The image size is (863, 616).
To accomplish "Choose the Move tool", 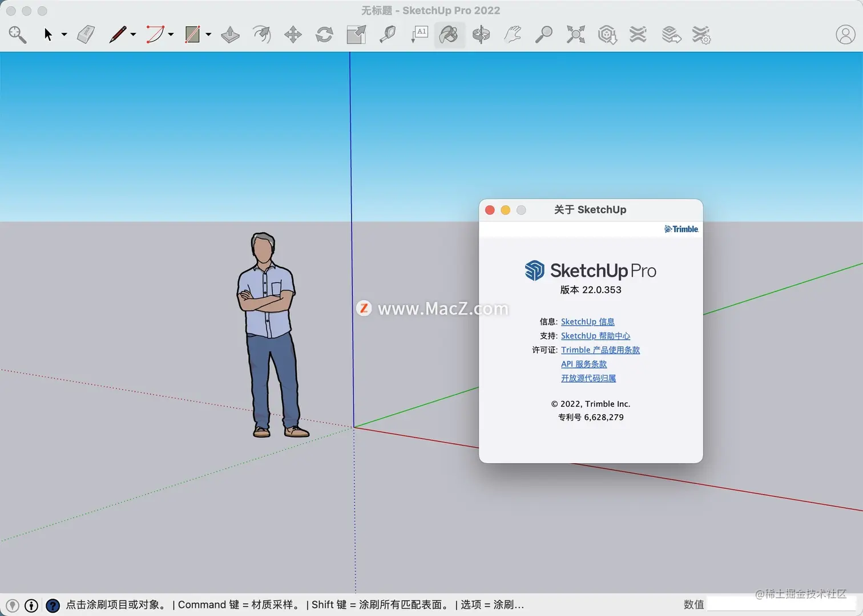I will point(293,35).
